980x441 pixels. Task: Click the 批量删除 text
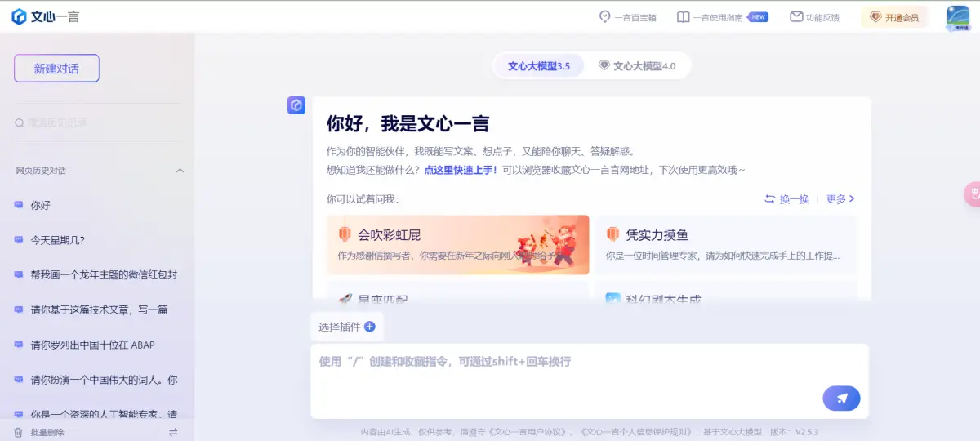[x=47, y=433]
